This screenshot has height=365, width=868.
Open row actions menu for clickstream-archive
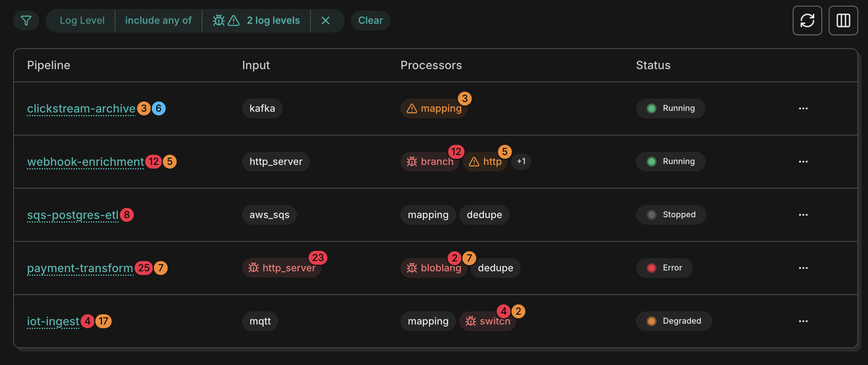coord(803,108)
